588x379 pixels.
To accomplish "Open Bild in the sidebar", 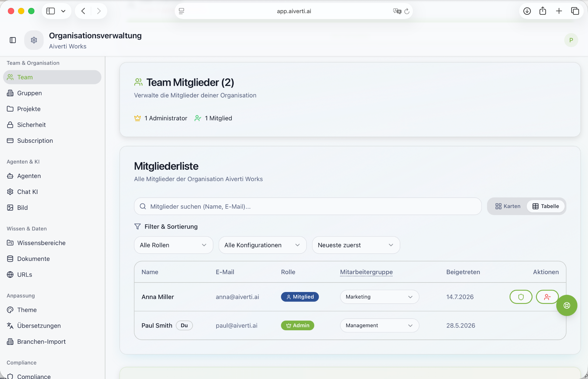I will [52, 207].
